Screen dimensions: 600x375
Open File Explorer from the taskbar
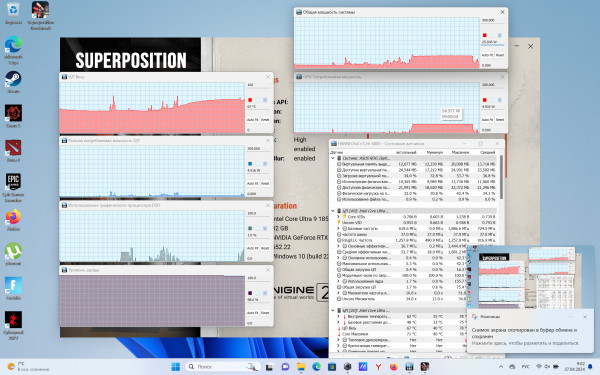(301, 367)
